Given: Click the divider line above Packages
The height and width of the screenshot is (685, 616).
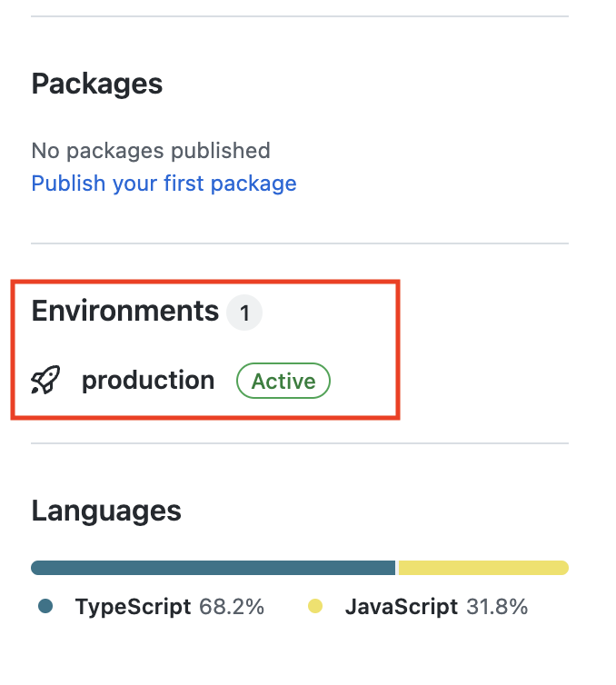Looking at the screenshot, I should pos(300,16).
